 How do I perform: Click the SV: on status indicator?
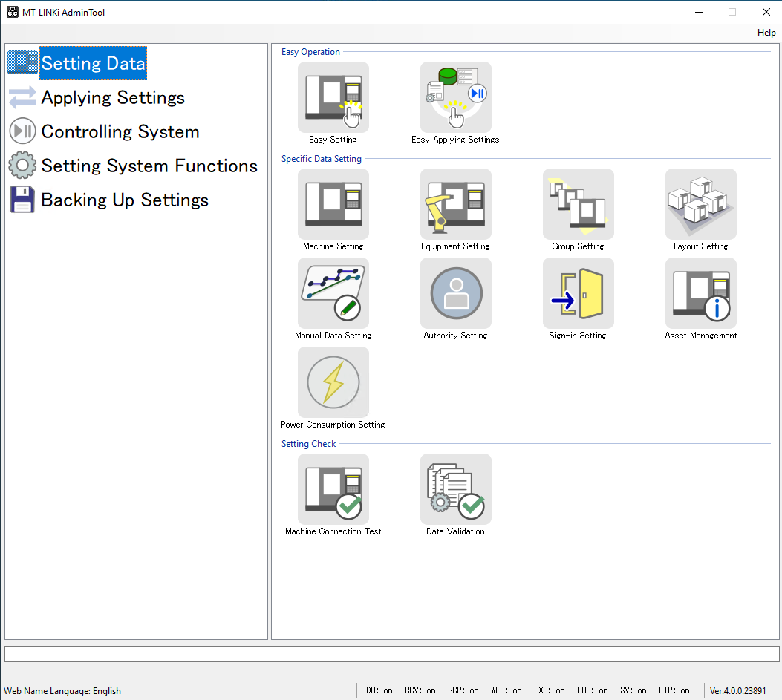[633, 690]
